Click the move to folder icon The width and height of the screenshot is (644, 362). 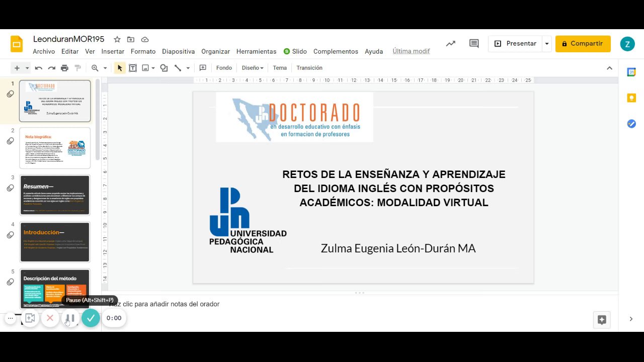coord(131,39)
